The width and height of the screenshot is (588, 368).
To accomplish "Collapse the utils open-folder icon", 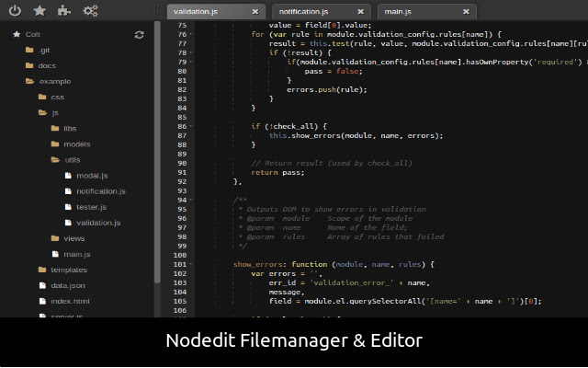I will click(x=55, y=159).
